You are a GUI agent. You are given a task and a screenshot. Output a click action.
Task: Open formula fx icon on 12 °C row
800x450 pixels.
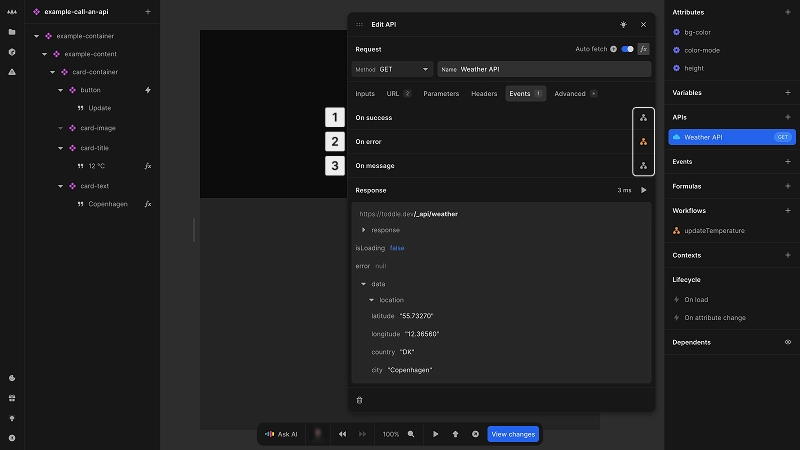[148, 166]
